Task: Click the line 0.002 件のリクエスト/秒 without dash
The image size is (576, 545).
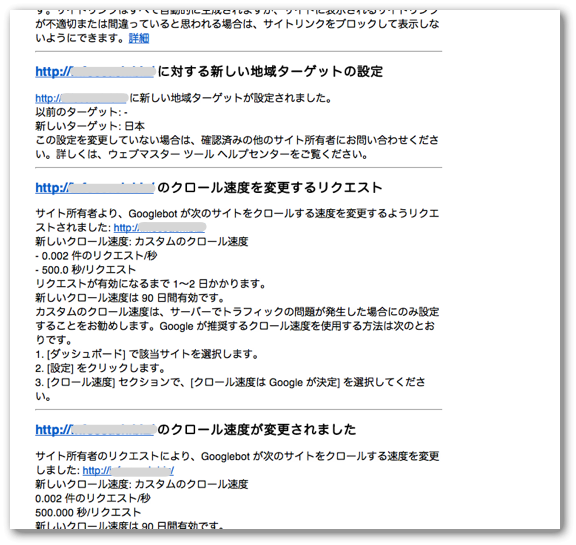Action: (93, 498)
